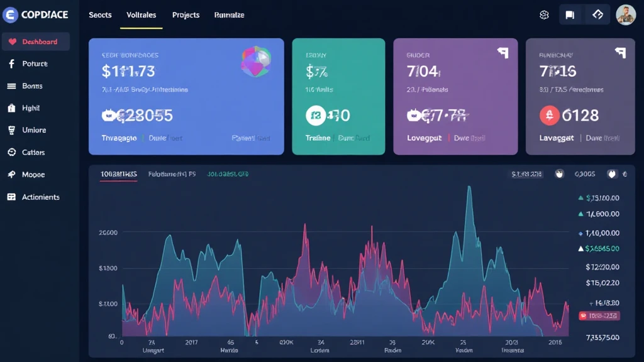Open the user profile avatar
Image resolution: width=644 pixels, height=362 pixels.
626,14
